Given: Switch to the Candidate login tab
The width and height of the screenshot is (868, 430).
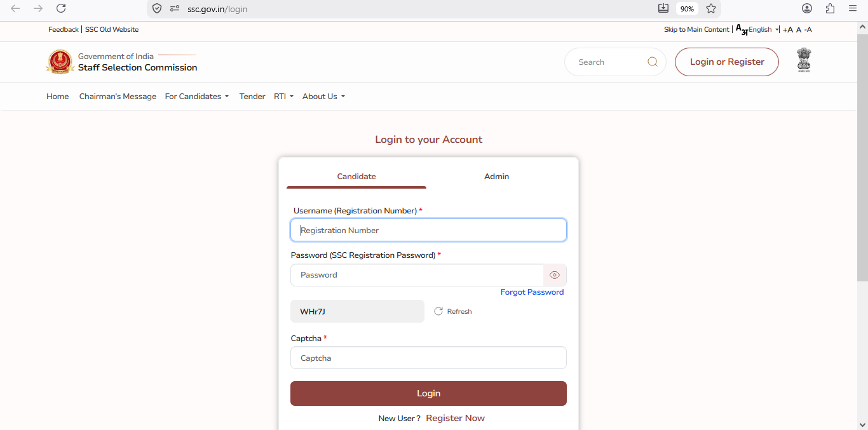Looking at the screenshot, I should point(356,177).
